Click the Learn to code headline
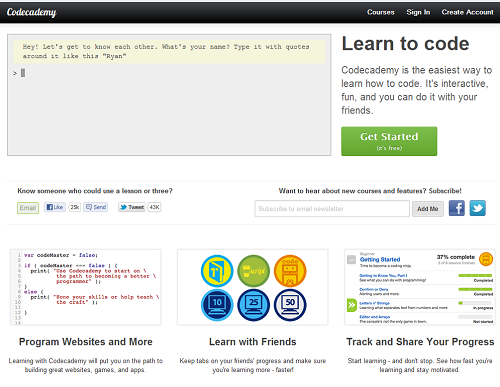The width and height of the screenshot is (500, 387). coord(405,44)
